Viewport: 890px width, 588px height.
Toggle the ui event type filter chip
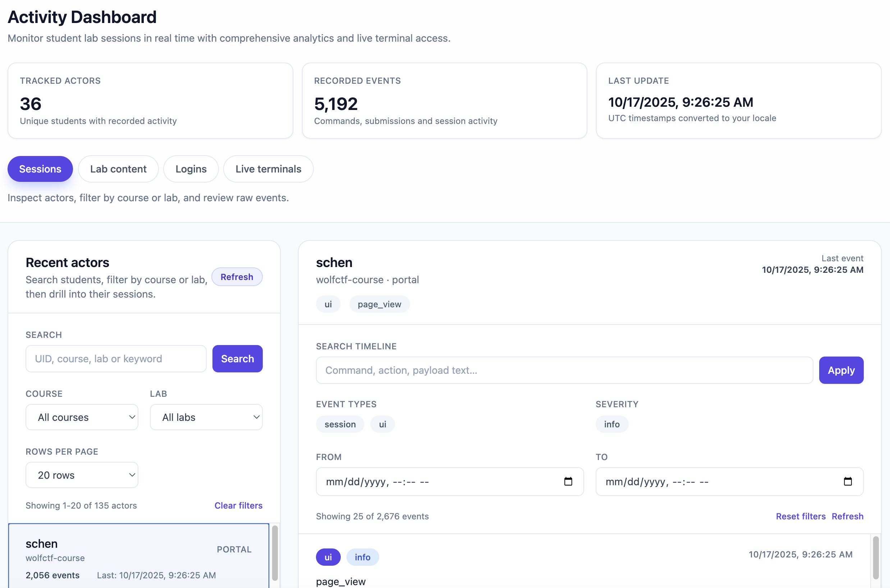pos(382,424)
